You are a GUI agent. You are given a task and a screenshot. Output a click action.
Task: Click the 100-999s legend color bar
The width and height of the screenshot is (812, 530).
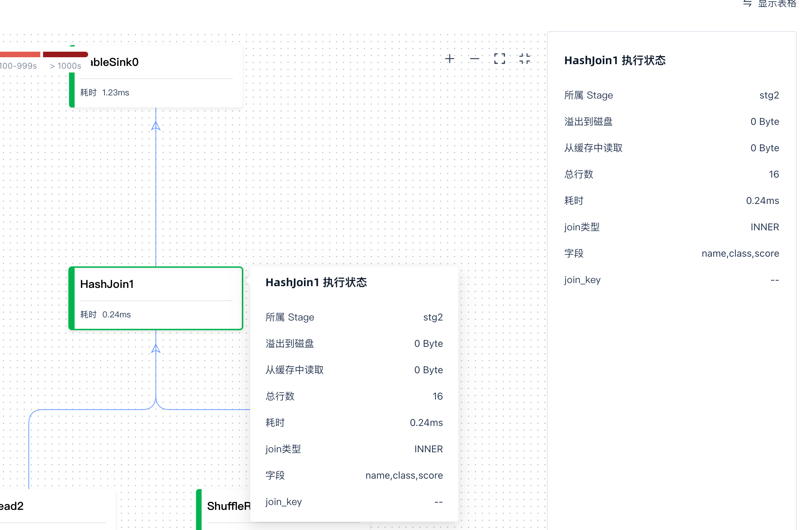click(x=19, y=54)
